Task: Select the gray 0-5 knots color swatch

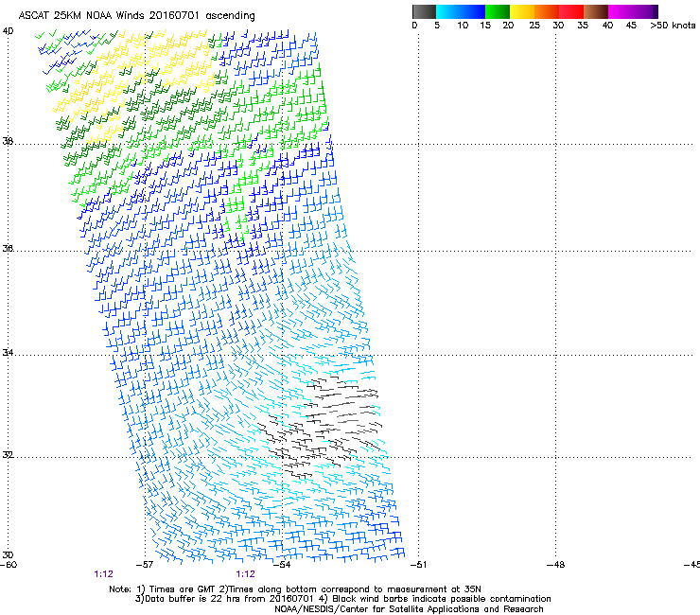Action: coord(424,11)
